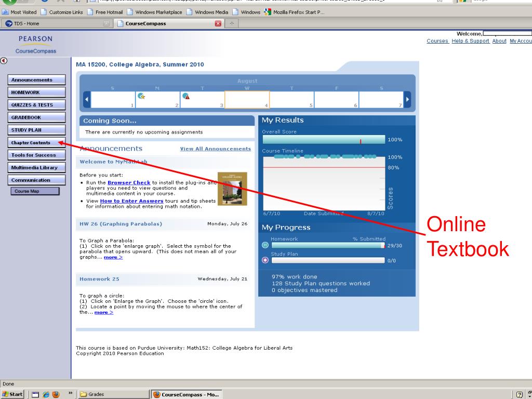The height and width of the screenshot is (399, 532).
Task: Switch to the TDS - Home tab
Action: tap(56, 23)
